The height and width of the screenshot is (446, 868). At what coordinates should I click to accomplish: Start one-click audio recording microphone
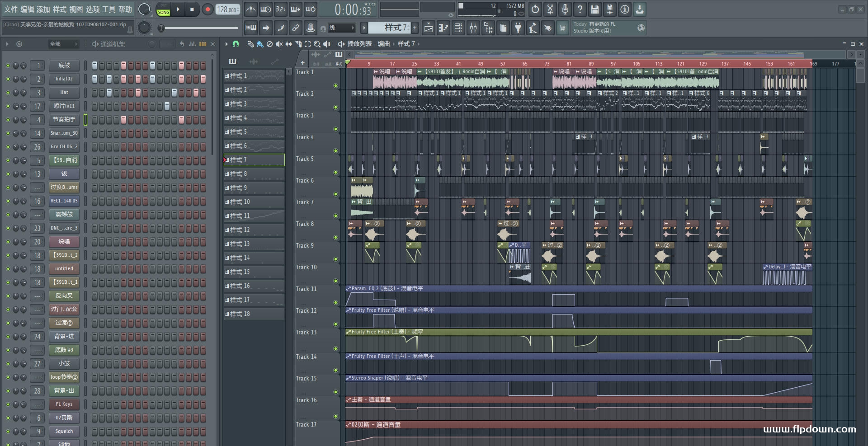pos(565,9)
